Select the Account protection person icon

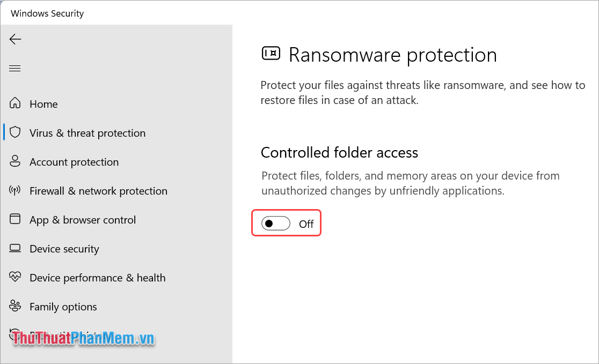[x=16, y=161]
